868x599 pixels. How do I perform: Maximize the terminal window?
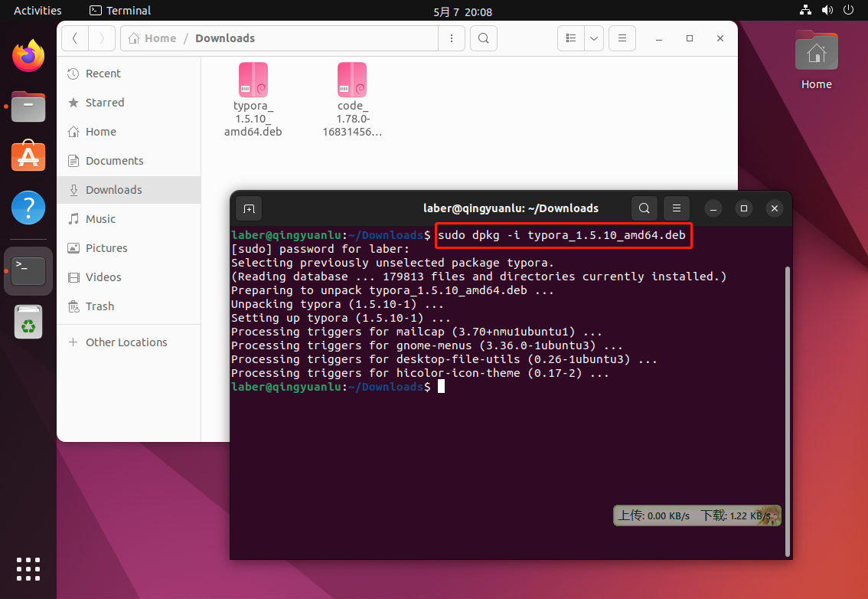[744, 208]
